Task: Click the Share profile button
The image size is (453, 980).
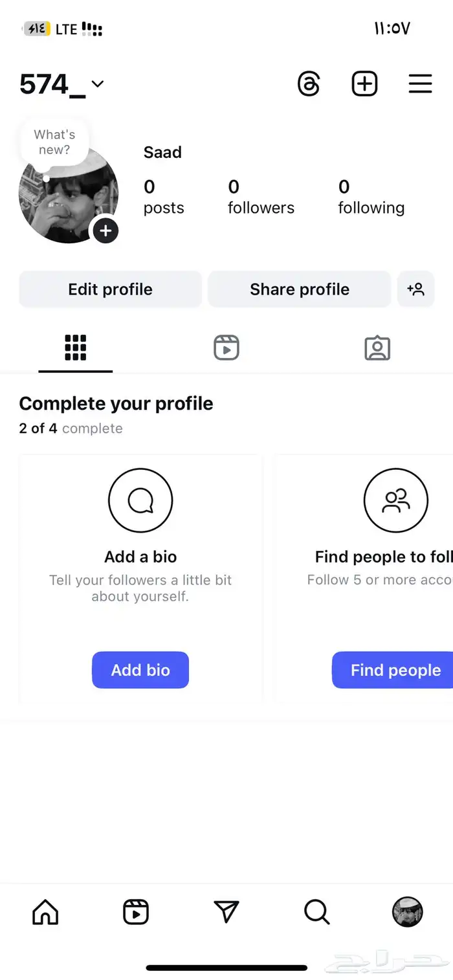Action: pyautogui.click(x=300, y=289)
